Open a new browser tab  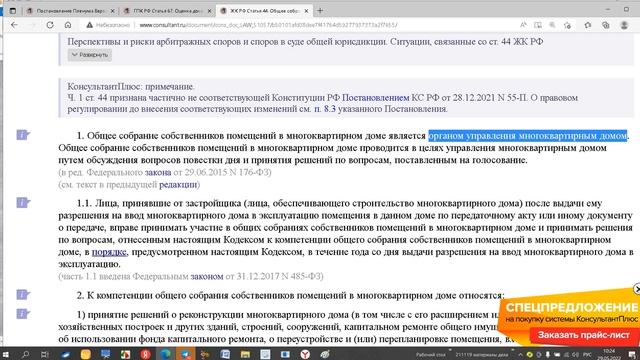pyautogui.click(x=320, y=11)
